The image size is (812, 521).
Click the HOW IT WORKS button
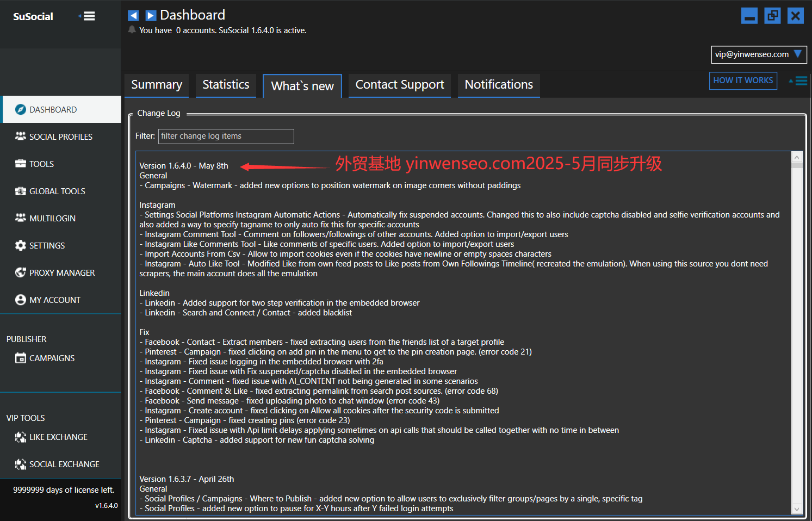coord(743,80)
